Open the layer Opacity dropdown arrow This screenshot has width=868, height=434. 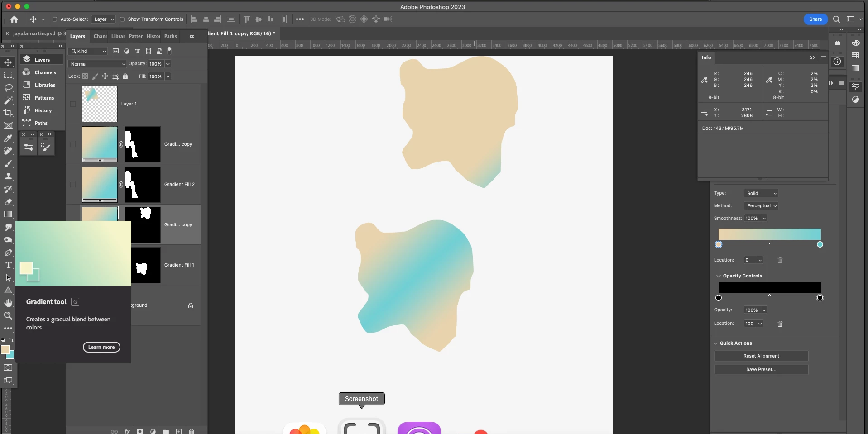pos(168,64)
